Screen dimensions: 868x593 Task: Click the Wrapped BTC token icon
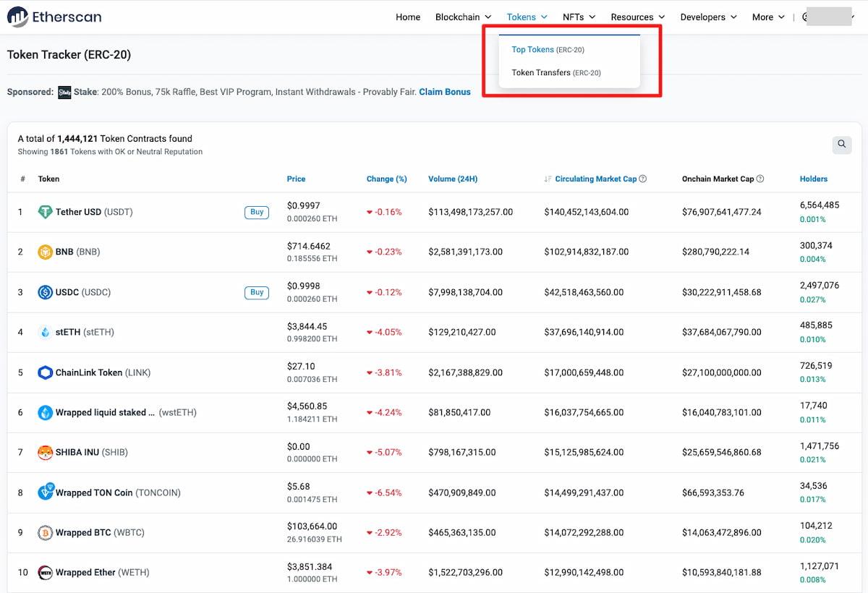(x=46, y=532)
